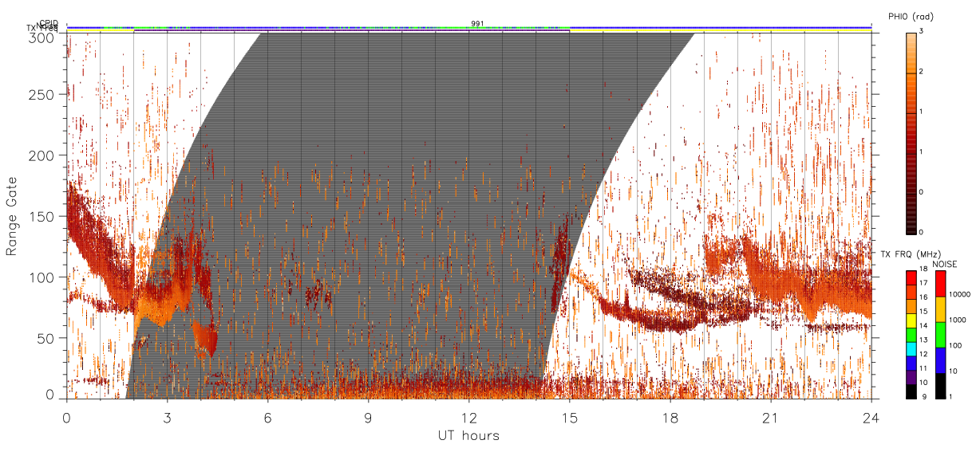
Task: Pick the blue 11–12 MHz TX FRQ swatch
Action: tap(911, 362)
